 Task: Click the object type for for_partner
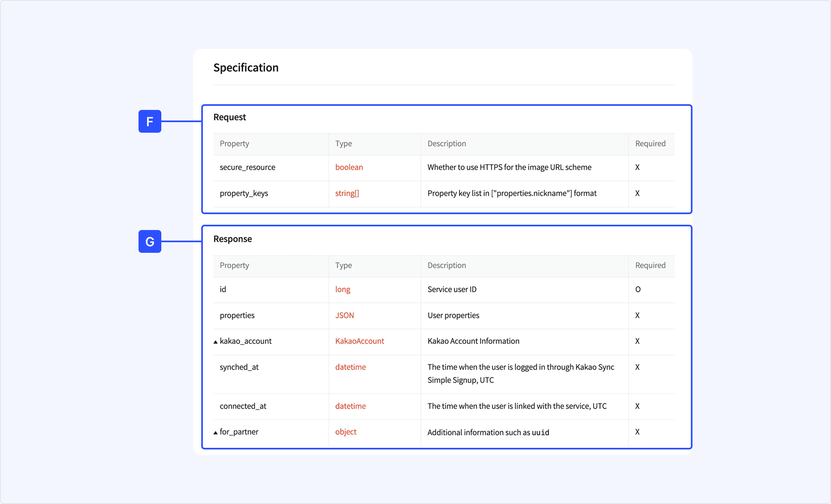(345, 432)
